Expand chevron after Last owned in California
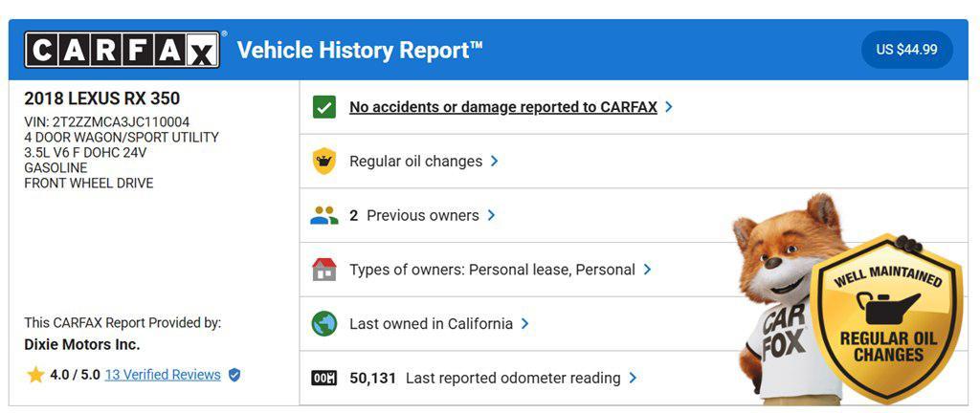The width and height of the screenshot is (980, 413). point(525,324)
